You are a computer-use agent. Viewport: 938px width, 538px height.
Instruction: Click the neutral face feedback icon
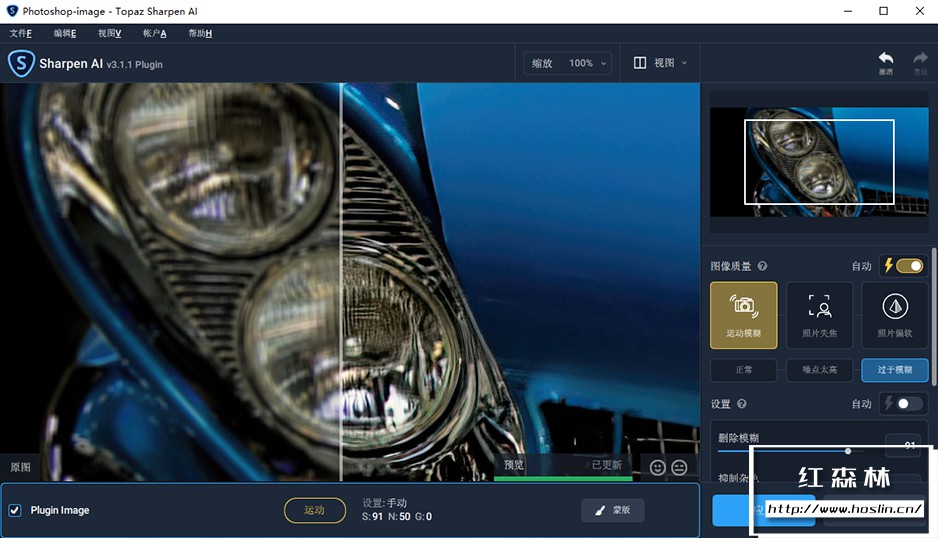pyautogui.click(x=679, y=467)
